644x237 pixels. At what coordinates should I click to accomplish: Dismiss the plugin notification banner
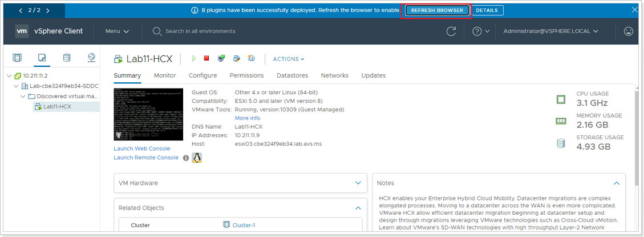tap(634, 10)
